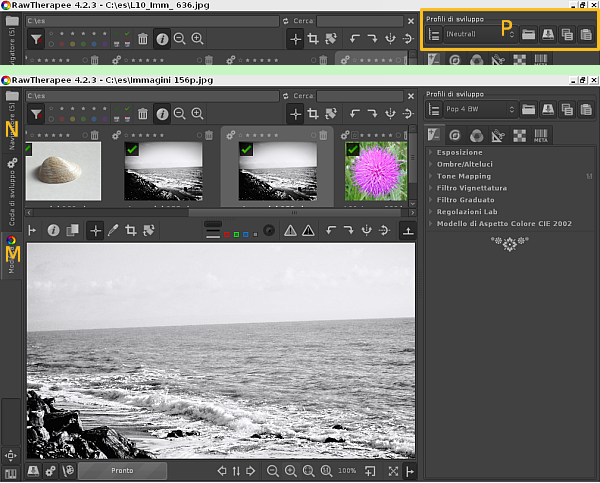Click the editor image info icon
600x483 pixels.
tap(53, 231)
